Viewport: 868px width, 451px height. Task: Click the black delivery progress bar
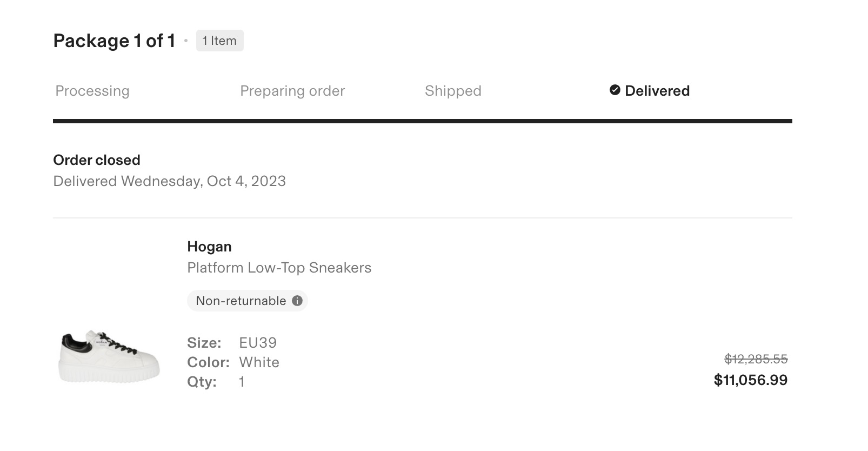[422, 121]
